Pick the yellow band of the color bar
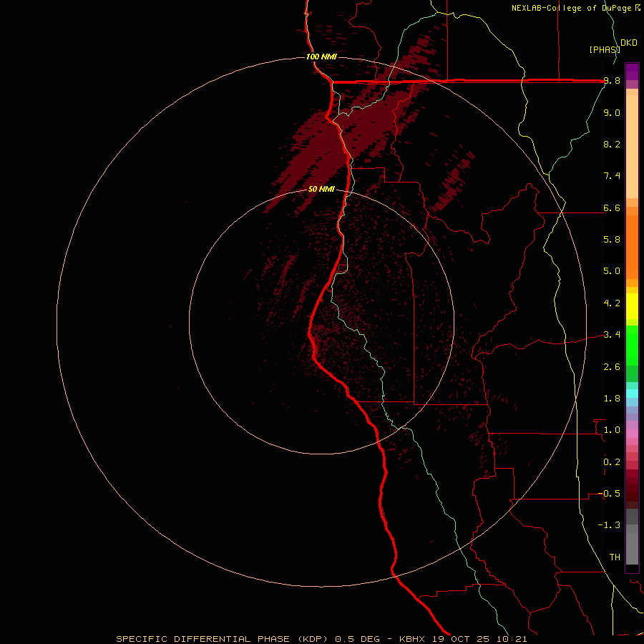The width and height of the screenshot is (644, 644). pyautogui.click(x=632, y=306)
